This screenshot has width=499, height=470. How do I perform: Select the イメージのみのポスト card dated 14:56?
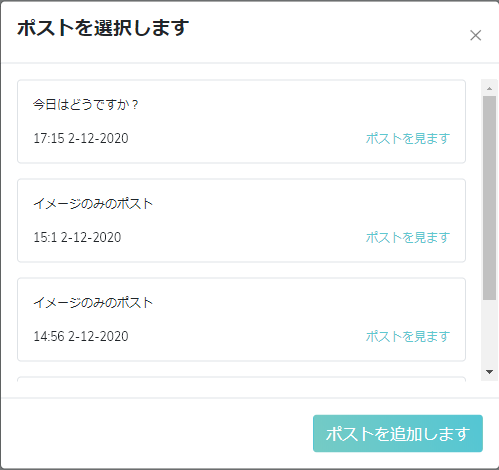[241, 319]
